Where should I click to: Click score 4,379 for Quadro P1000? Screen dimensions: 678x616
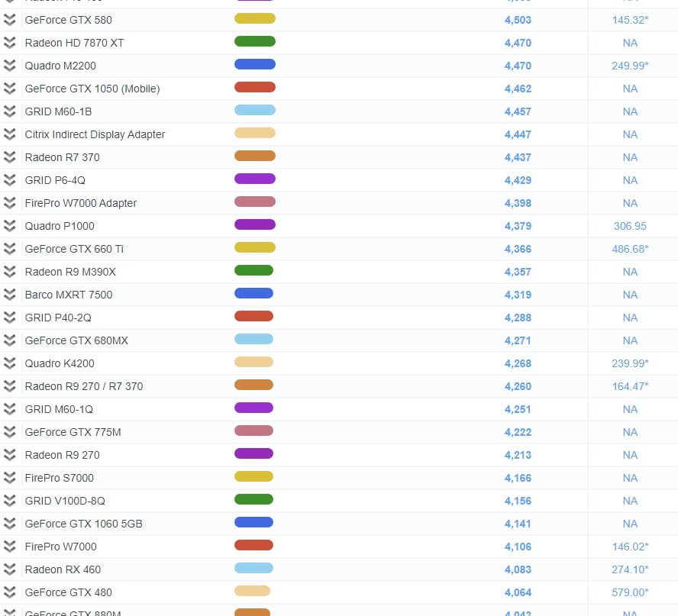point(518,226)
